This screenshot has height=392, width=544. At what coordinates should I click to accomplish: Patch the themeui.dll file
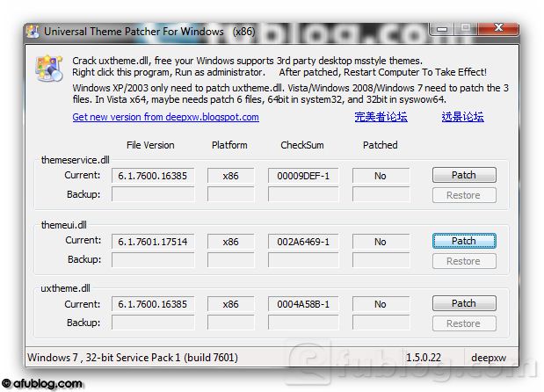(x=464, y=241)
